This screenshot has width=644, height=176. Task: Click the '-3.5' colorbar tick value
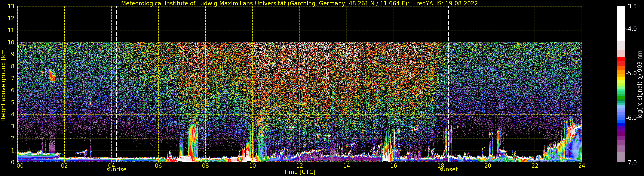tap(631, 6)
